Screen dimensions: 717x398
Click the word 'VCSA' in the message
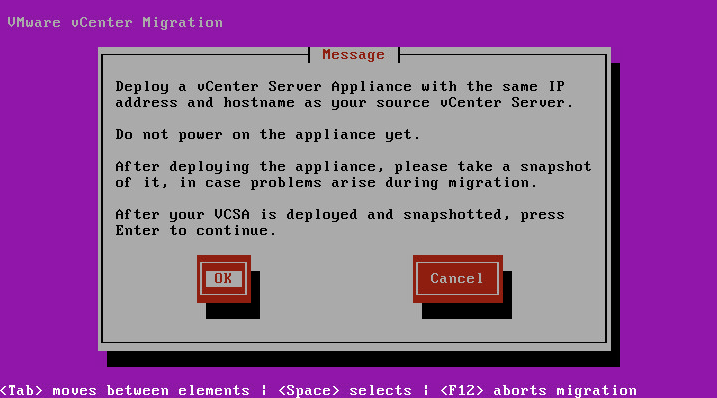[x=232, y=215]
